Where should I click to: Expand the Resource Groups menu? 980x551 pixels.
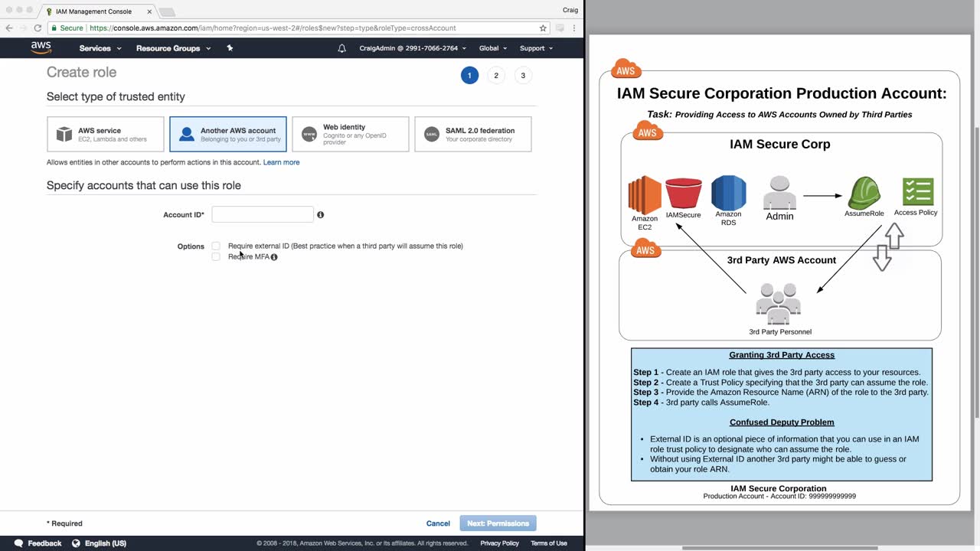173,48
